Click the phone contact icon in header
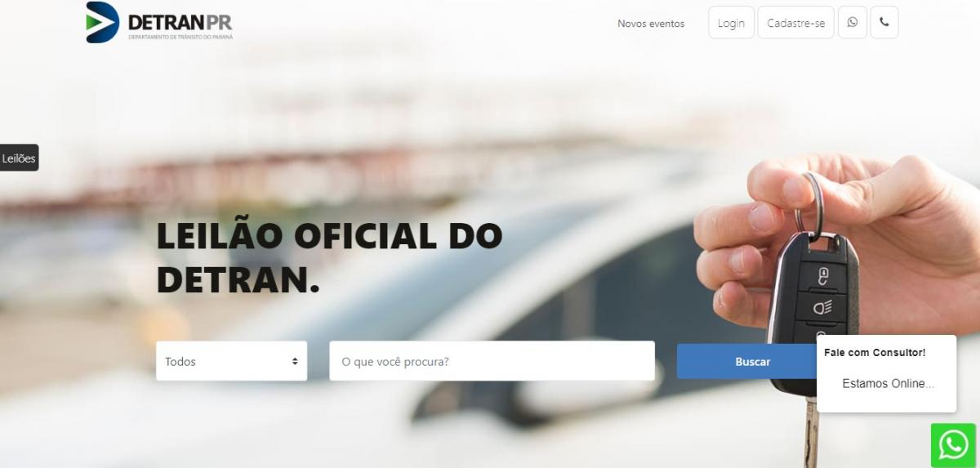This screenshot has width=980, height=468. coord(884,23)
